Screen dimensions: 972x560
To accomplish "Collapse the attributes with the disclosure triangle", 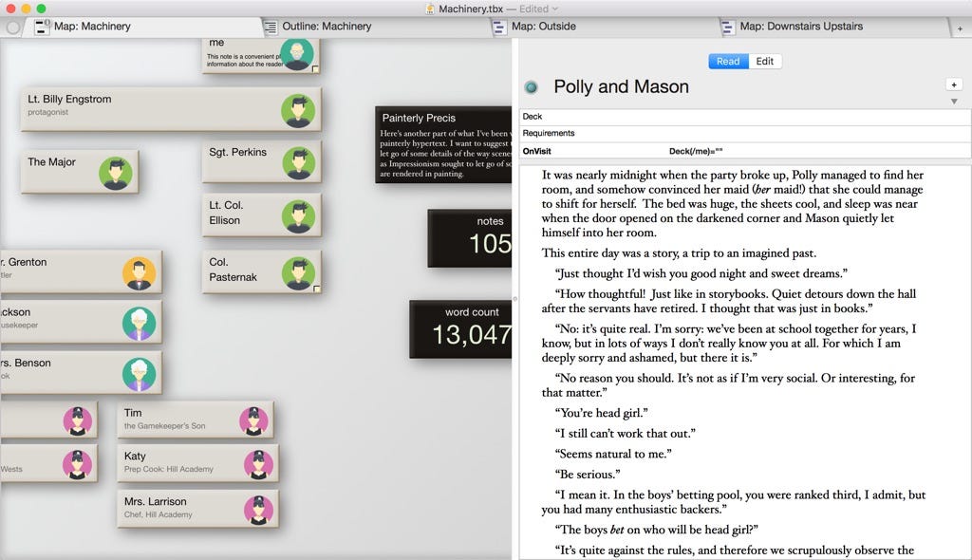I will click(954, 102).
